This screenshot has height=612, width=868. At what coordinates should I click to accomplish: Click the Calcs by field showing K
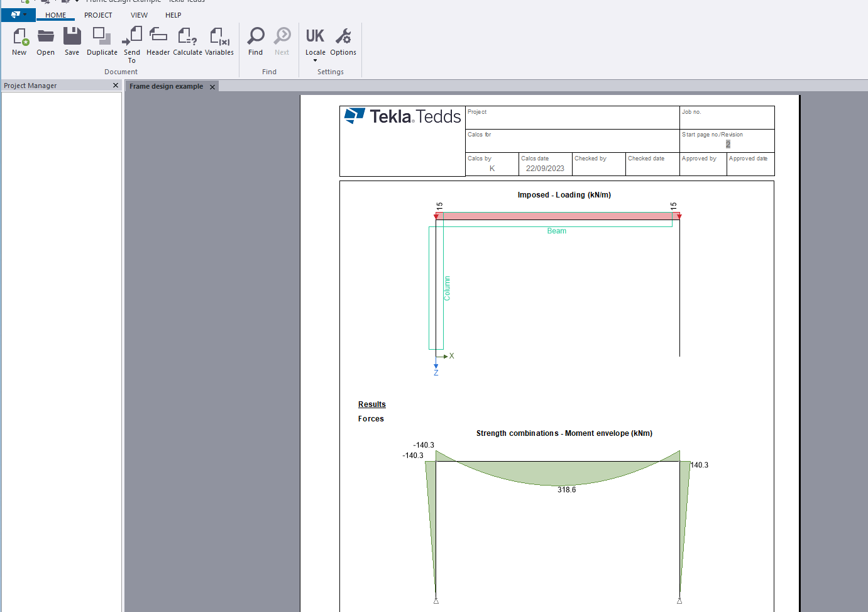point(492,165)
